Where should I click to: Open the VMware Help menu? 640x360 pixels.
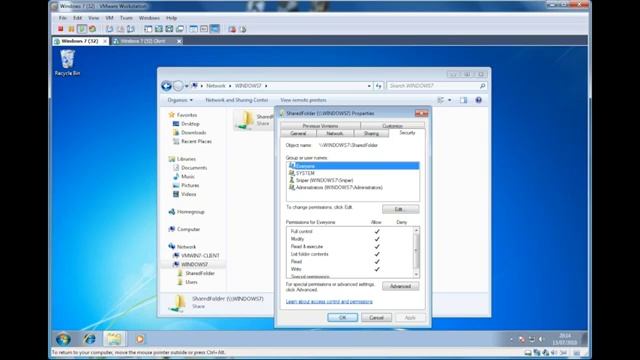point(171,18)
